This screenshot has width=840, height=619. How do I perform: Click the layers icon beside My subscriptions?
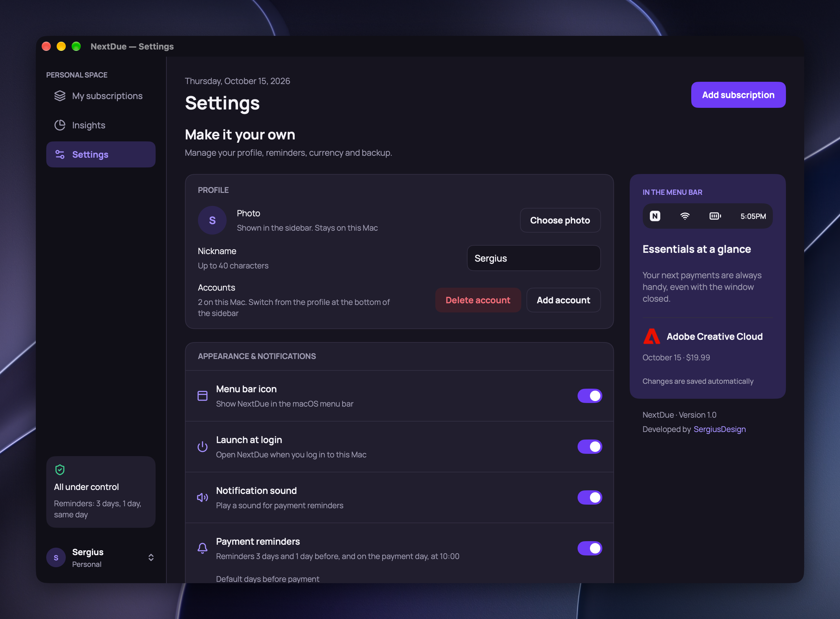pos(60,96)
